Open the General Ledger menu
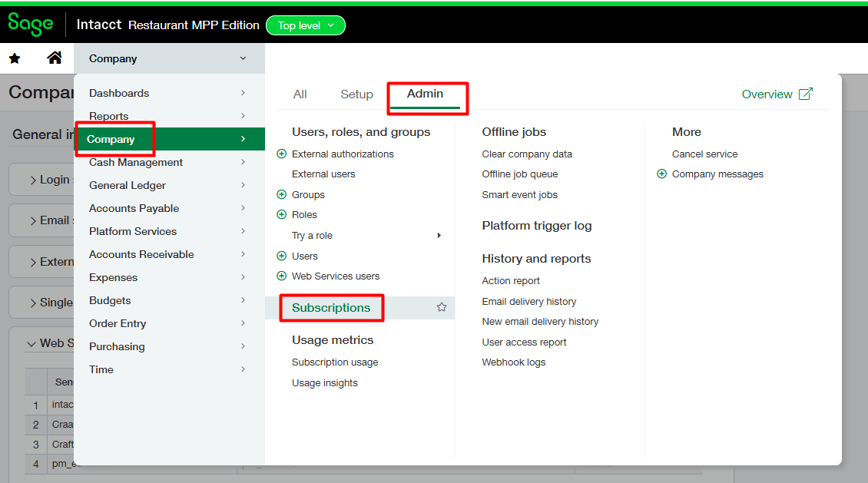Viewport: 868px width, 483px height. pos(170,185)
